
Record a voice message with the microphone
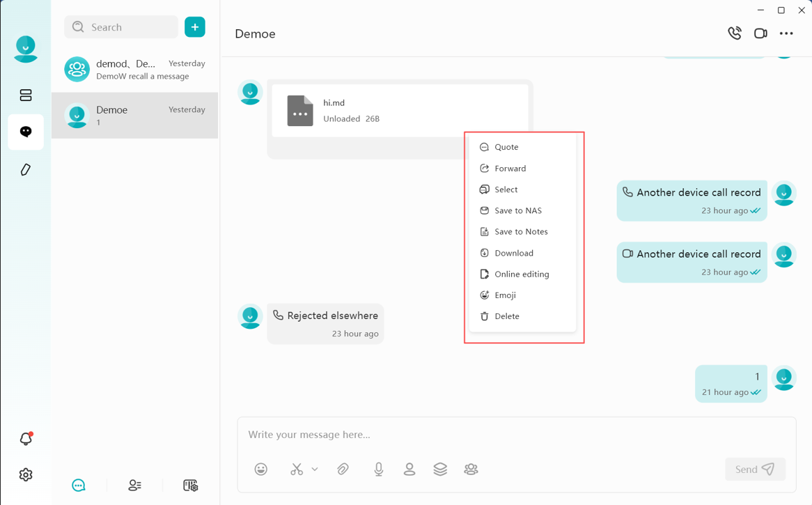(379, 469)
